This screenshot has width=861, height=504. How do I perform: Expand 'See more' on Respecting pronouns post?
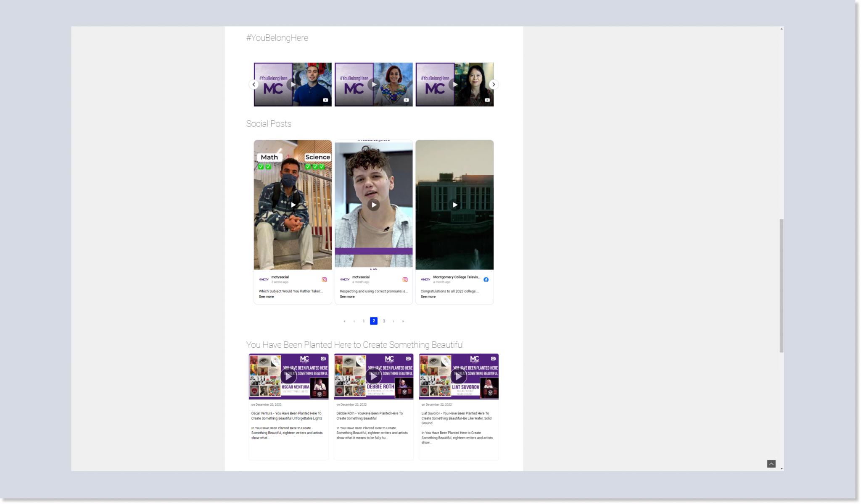347,297
